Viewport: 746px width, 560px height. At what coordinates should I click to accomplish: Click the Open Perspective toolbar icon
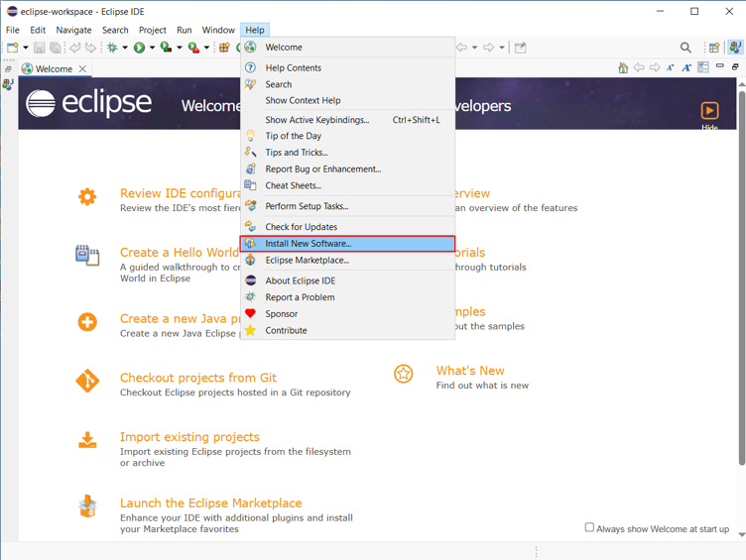point(714,48)
